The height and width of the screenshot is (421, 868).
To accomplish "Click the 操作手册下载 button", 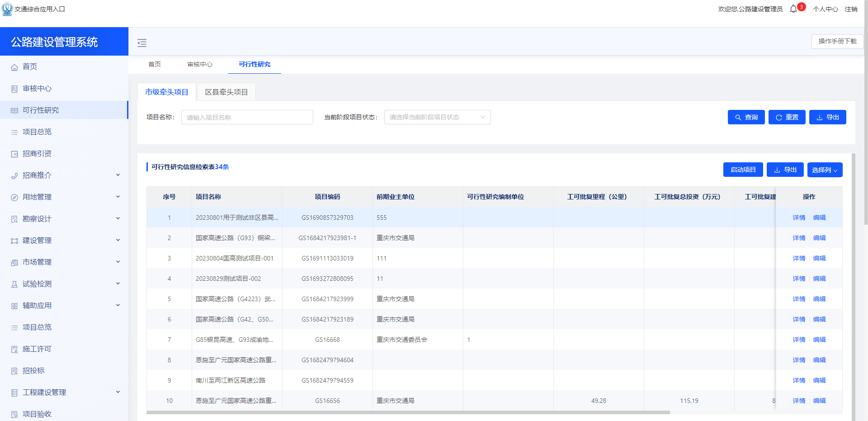I will click(x=837, y=41).
